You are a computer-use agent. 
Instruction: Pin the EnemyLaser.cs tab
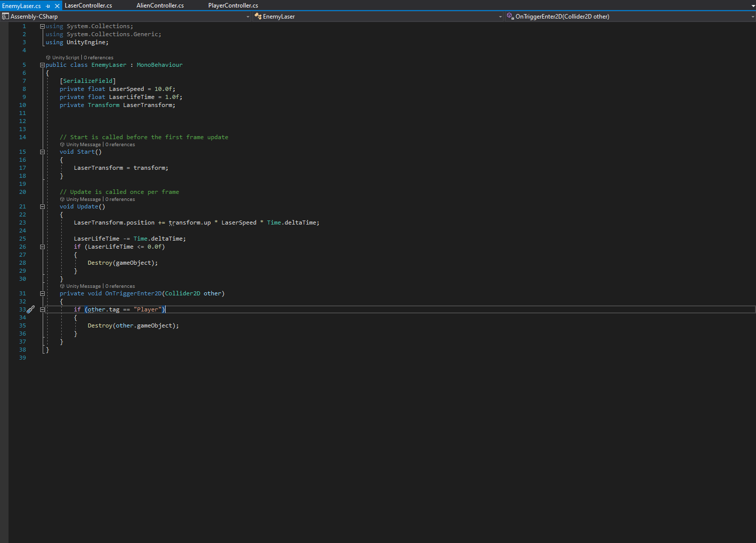coord(48,6)
